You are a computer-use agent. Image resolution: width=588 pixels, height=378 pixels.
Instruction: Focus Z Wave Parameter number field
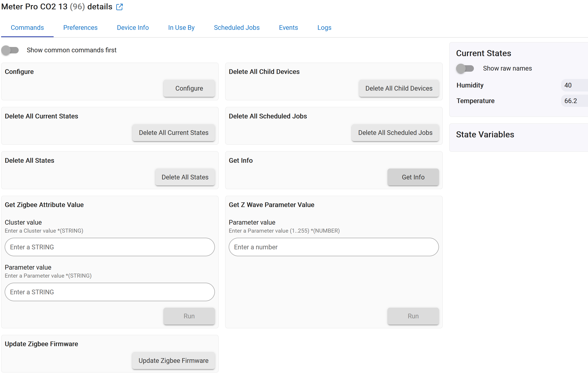pos(333,247)
